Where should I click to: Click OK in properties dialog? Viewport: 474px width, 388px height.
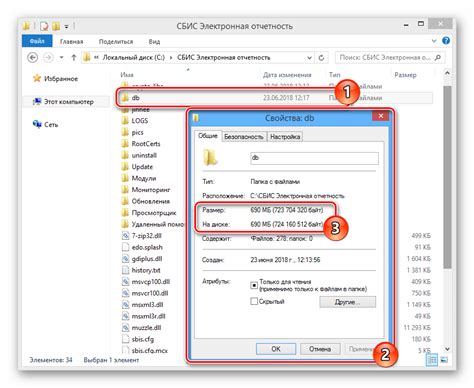click(276, 349)
